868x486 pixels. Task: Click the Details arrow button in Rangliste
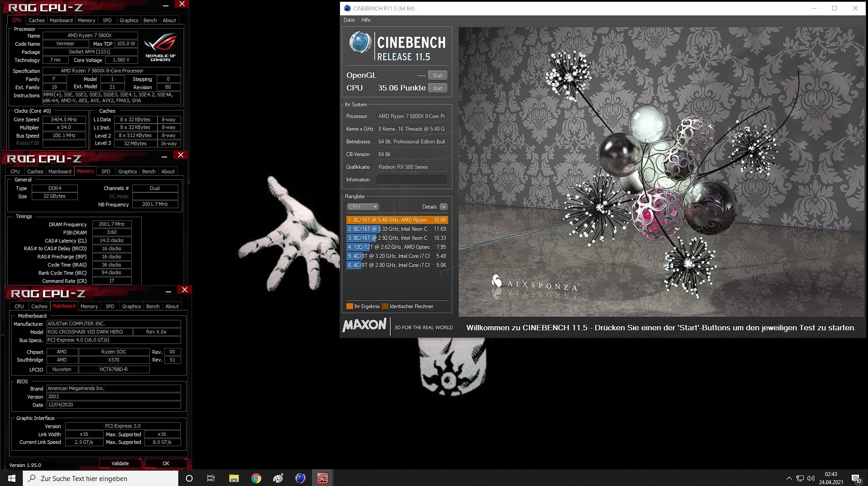pyautogui.click(x=444, y=207)
